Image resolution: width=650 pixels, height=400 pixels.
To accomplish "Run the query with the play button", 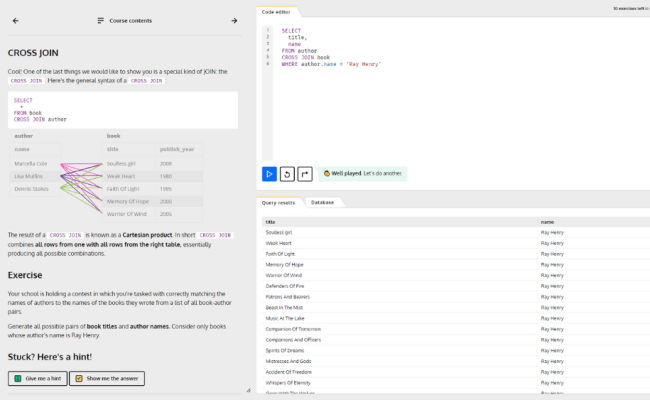I will tap(269, 174).
